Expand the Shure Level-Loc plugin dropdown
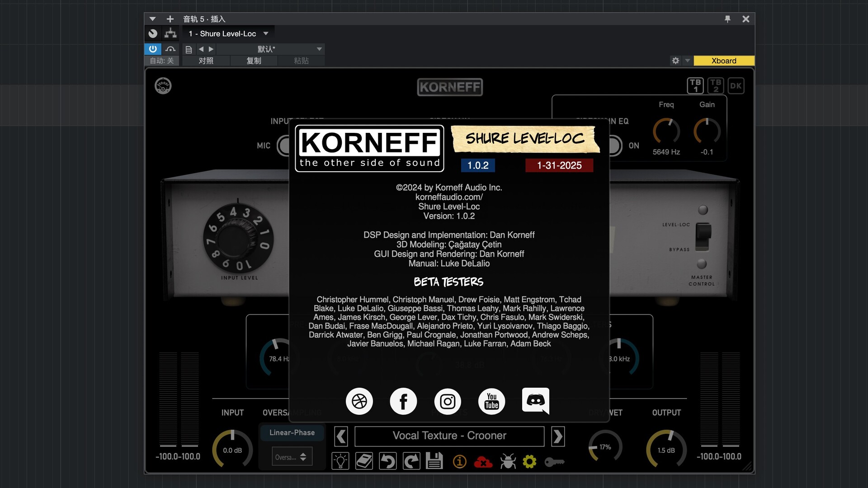Screen dimensions: 868x488 pyautogui.click(x=266, y=33)
